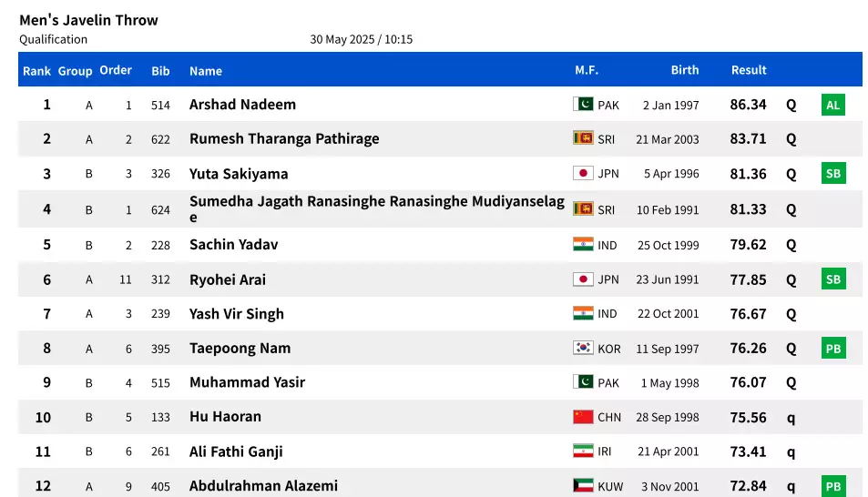Select athlete name Yash Vir Singh
Screen dimensions: 868x497
237,314
